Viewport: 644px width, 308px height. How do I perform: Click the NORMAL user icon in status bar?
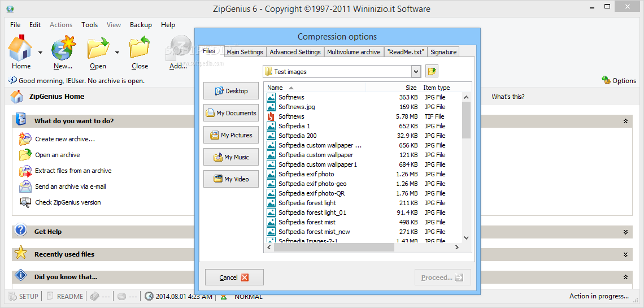(224, 296)
